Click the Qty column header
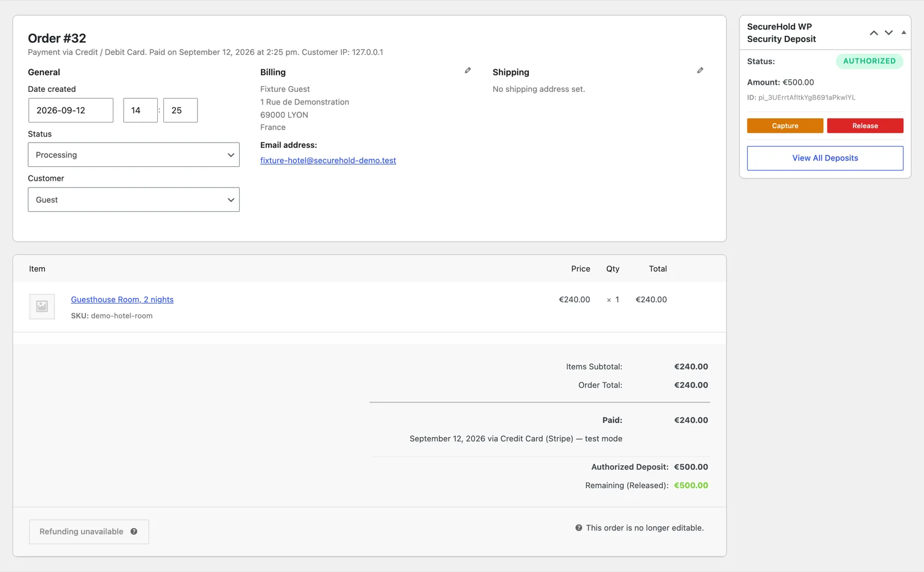 click(613, 269)
